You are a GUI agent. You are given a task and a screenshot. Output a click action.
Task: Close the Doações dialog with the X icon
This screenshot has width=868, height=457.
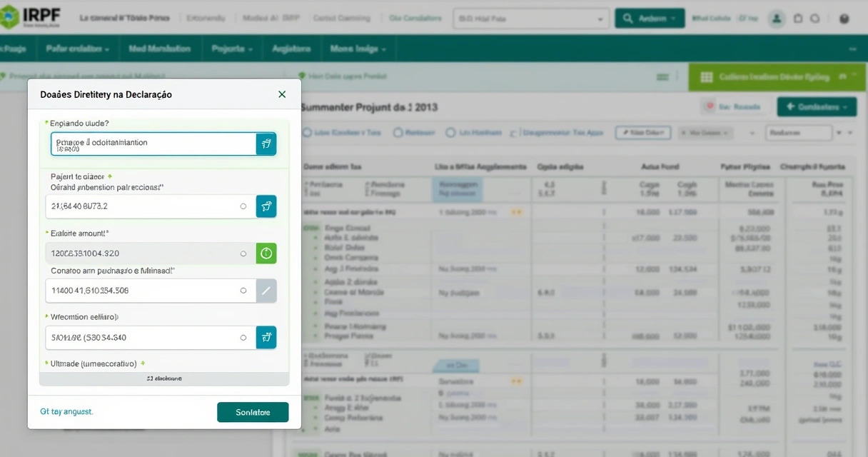282,94
